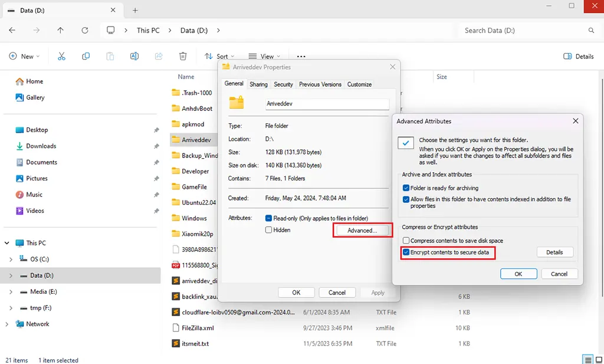604x364 pixels.
Task: Open the New dropdown menu
Action: tap(24, 56)
